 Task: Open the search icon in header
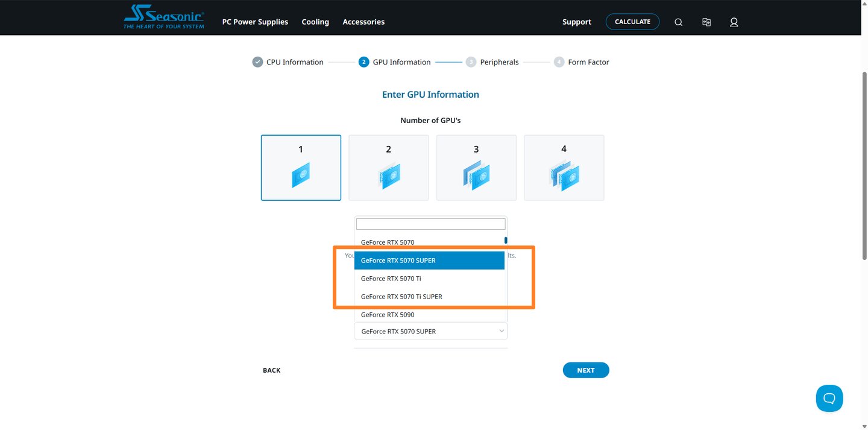pos(678,22)
